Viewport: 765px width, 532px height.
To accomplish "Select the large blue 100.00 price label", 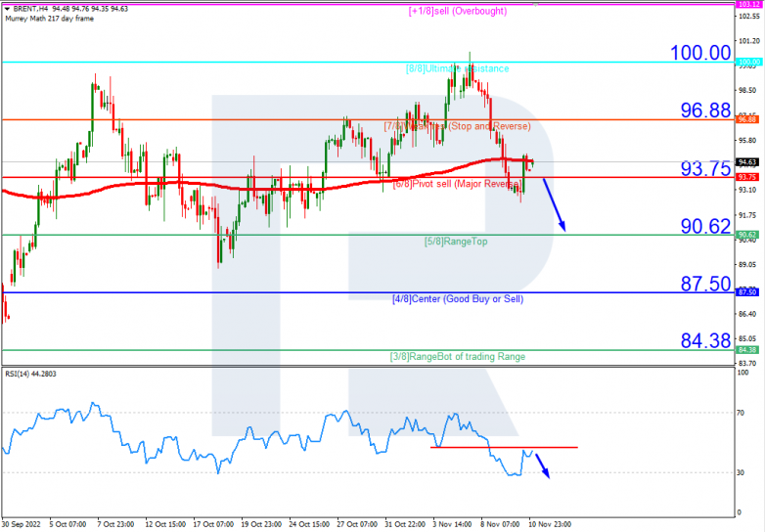I will click(x=700, y=53).
